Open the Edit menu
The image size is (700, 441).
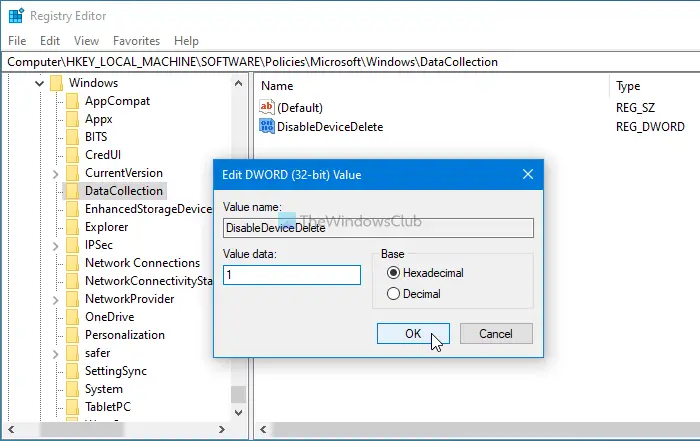(x=50, y=41)
